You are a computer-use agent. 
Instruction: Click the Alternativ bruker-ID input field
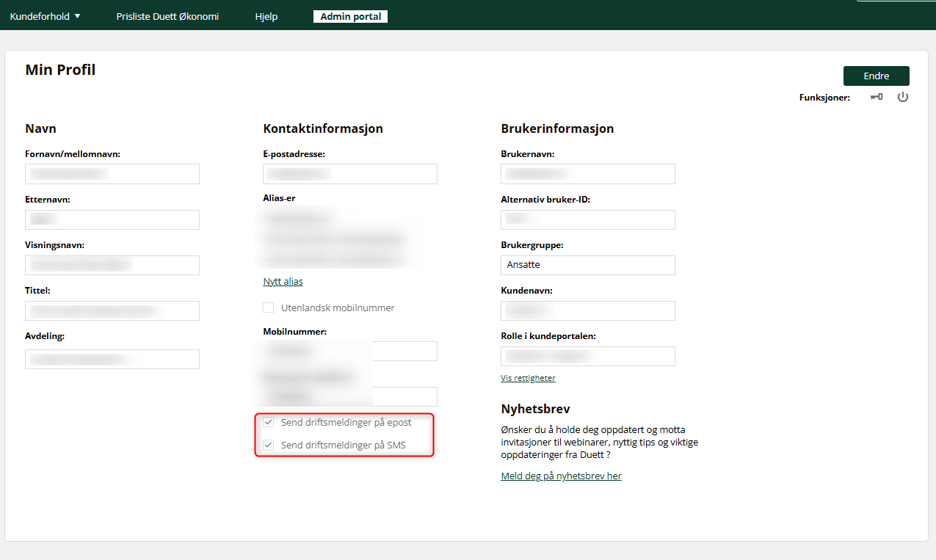pos(588,219)
